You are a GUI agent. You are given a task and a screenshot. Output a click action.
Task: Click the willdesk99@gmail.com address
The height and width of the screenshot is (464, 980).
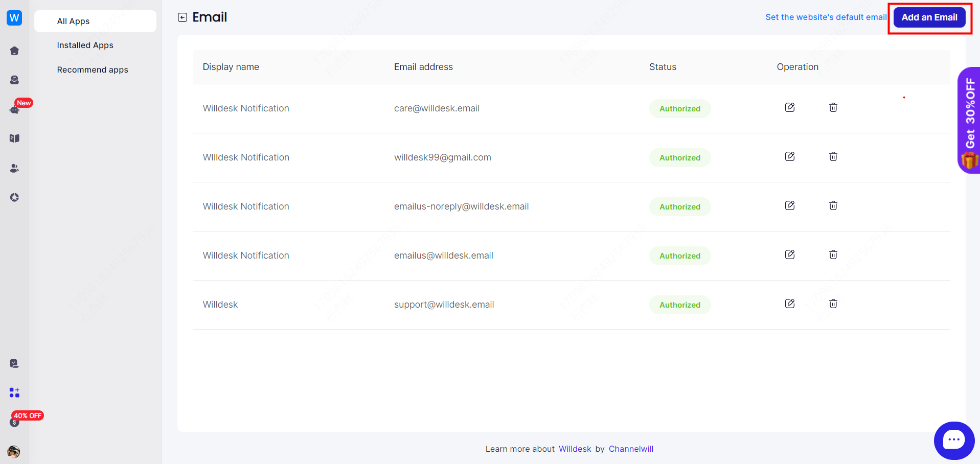pyautogui.click(x=443, y=157)
